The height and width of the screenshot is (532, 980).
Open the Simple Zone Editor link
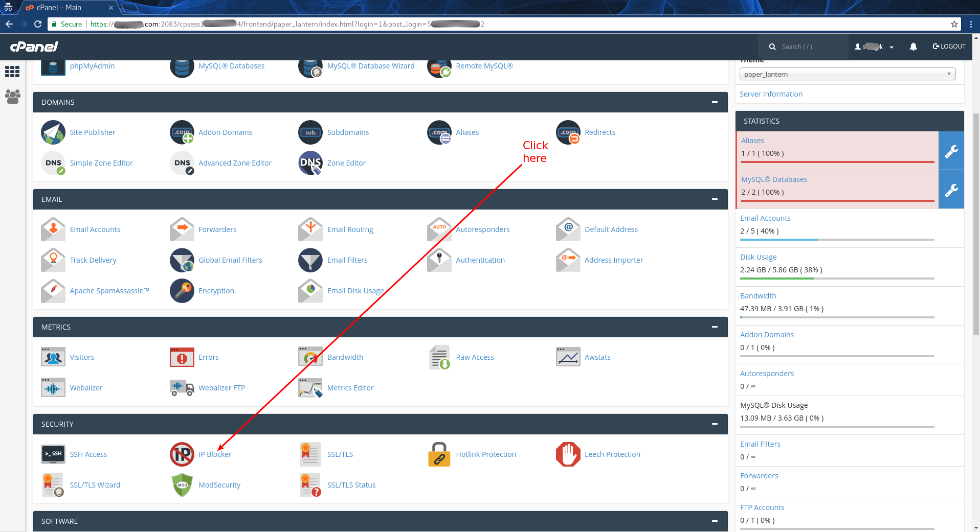pyautogui.click(x=101, y=163)
